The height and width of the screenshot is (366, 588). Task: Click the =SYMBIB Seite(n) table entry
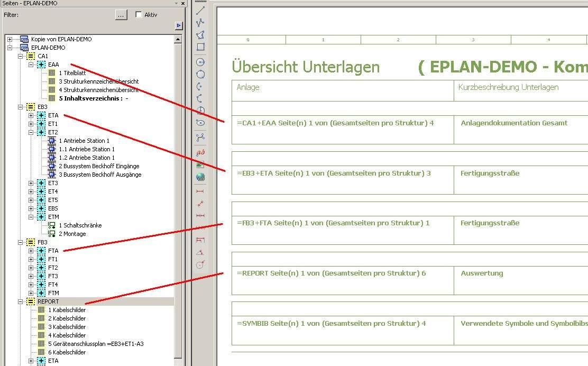click(x=331, y=324)
